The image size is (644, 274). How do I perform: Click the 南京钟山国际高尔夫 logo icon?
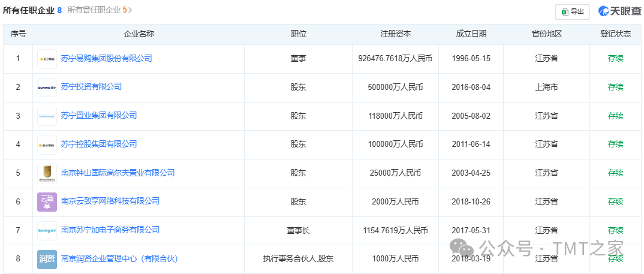coord(47,173)
